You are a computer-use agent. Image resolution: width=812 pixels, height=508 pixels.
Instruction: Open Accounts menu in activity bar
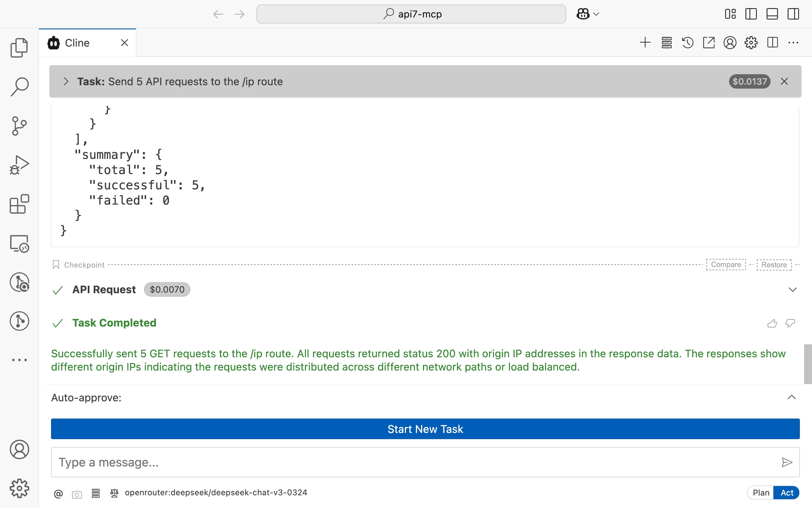pyautogui.click(x=19, y=450)
